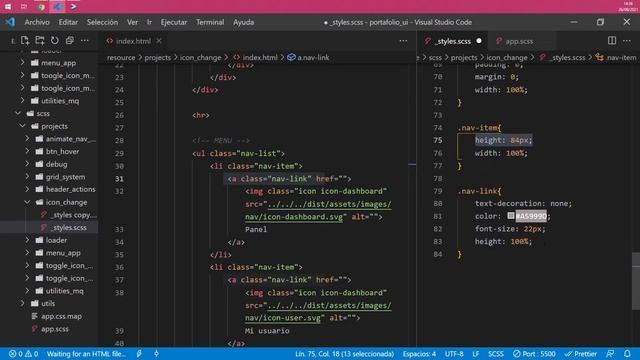Click .nav-item breadcrumb in right editor
Image resolution: width=640 pixels, height=360 pixels.
[621, 58]
